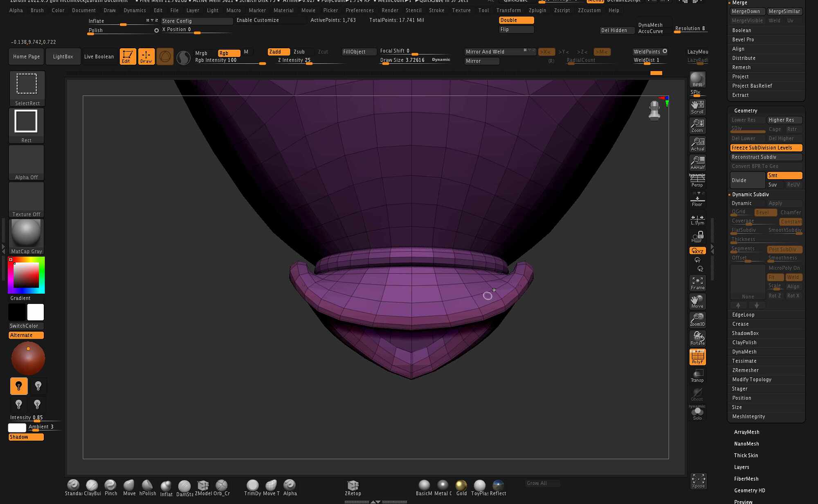Screen dimensions: 818x504
Task: Toggle Zadd sculpting mode
Action: pyautogui.click(x=278, y=52)
